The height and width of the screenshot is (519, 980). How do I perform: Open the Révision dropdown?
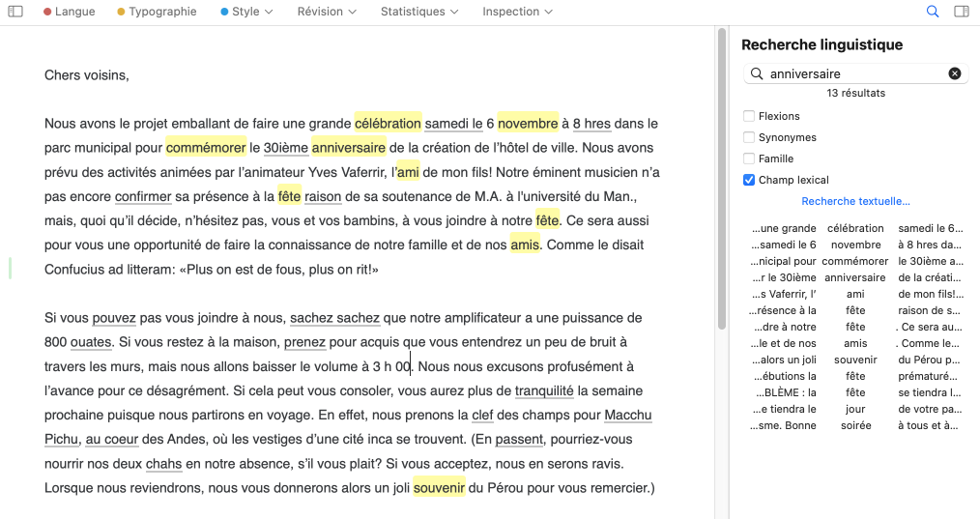pos(327,12)
